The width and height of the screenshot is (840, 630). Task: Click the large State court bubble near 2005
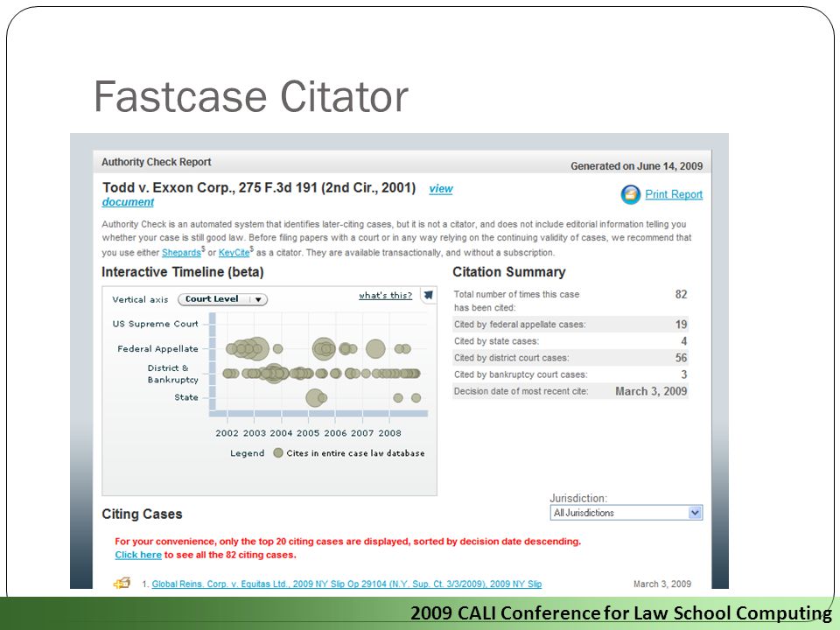(x=314, y=397)
